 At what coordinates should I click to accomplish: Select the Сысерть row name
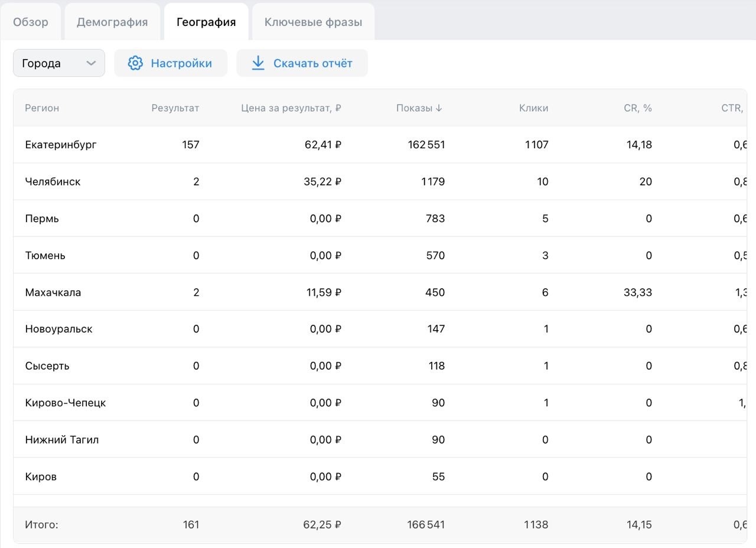pos(47,366)
